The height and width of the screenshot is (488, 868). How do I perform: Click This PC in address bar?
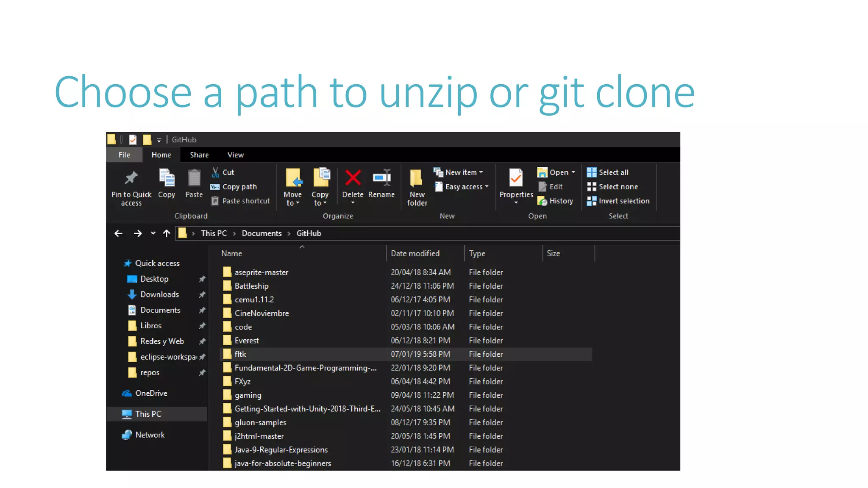click(214, 233)
